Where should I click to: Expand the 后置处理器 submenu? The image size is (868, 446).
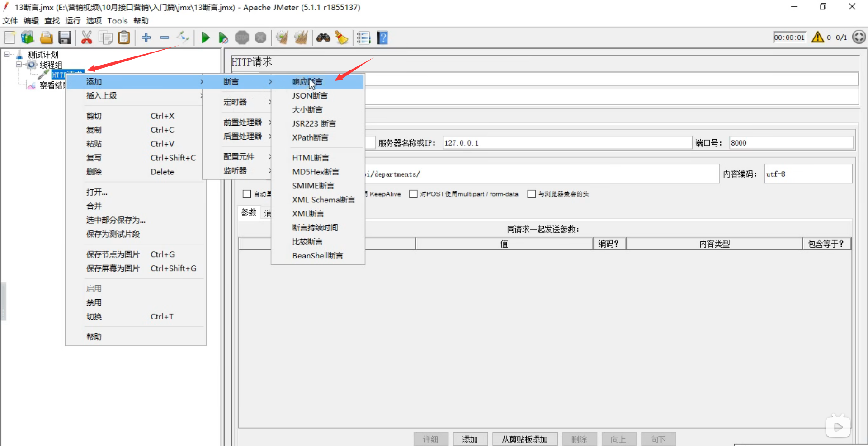point(238,136)
